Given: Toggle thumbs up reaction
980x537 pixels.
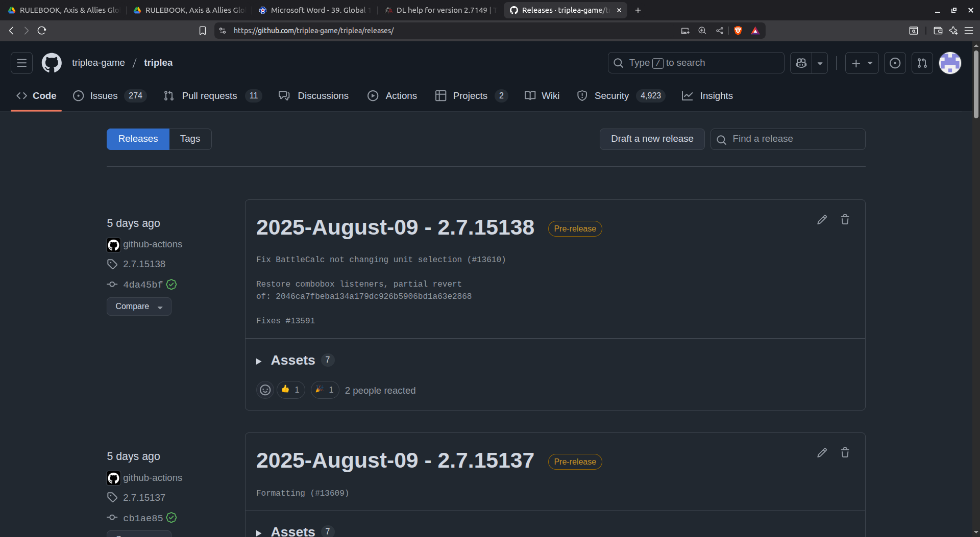Looking at the screenshot, I should (x=290, y=390).
